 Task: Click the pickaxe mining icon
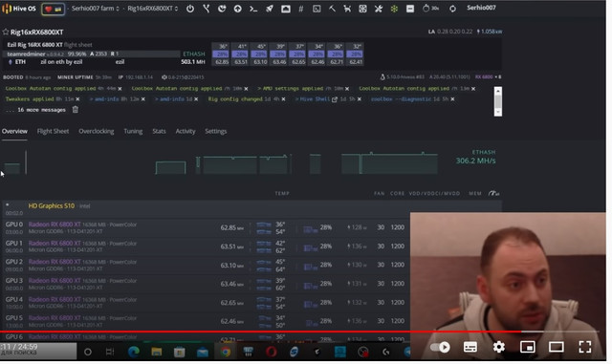[332, 9]
